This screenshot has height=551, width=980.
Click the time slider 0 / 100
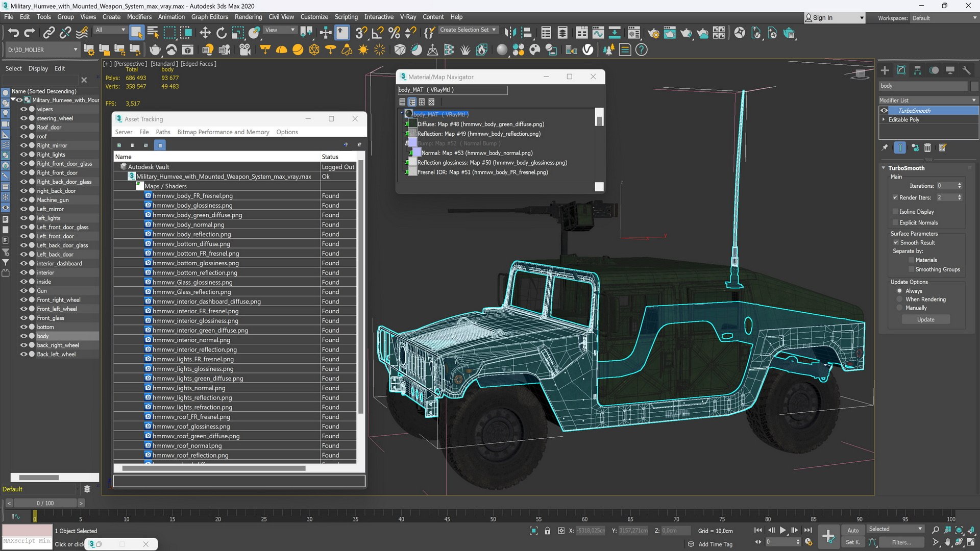pyautogui.click(x=45, y=503)
